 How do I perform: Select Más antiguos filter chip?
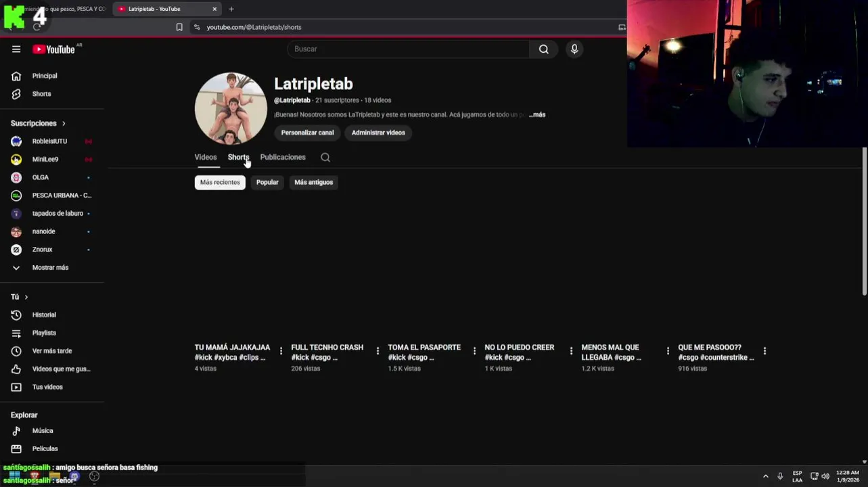click(314, 182)
